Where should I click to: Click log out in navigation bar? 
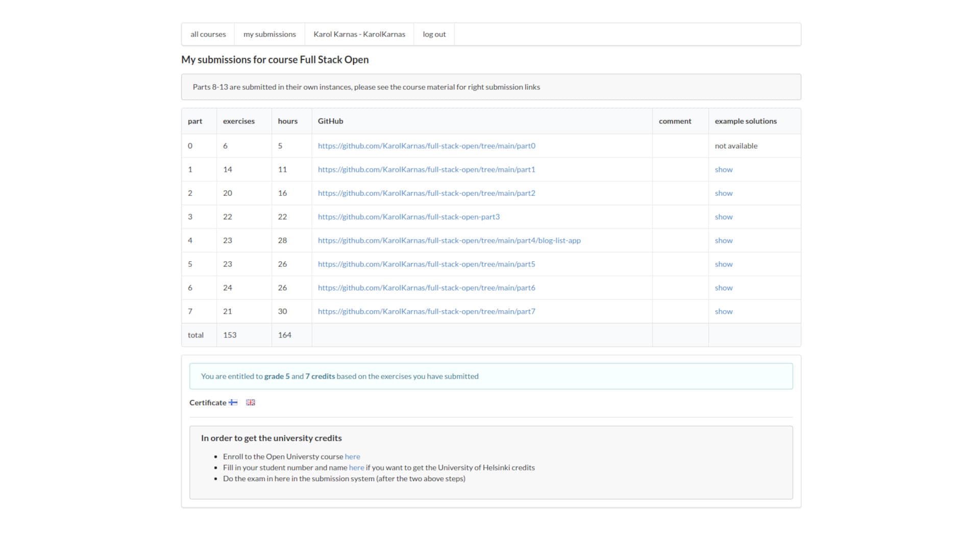coord(434,34)
